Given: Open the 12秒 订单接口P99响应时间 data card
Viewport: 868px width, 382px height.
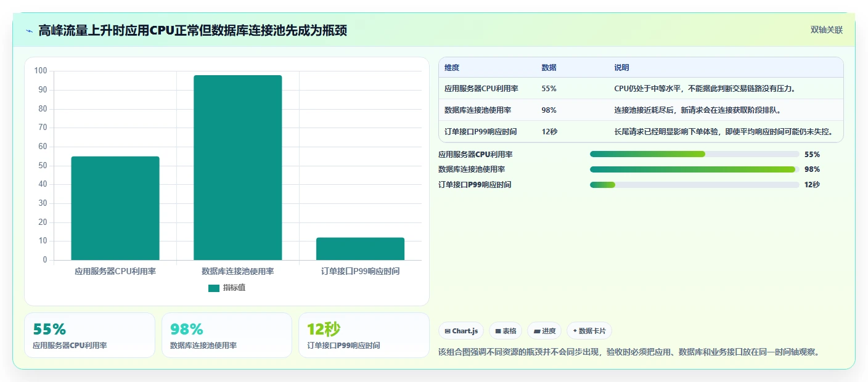Looking at the screenshot, I should coord(364,335).
